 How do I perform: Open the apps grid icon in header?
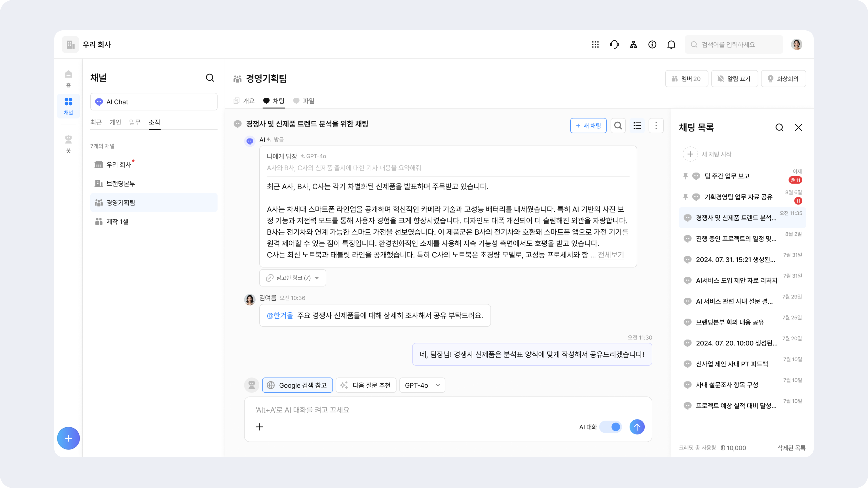point(595,44)
